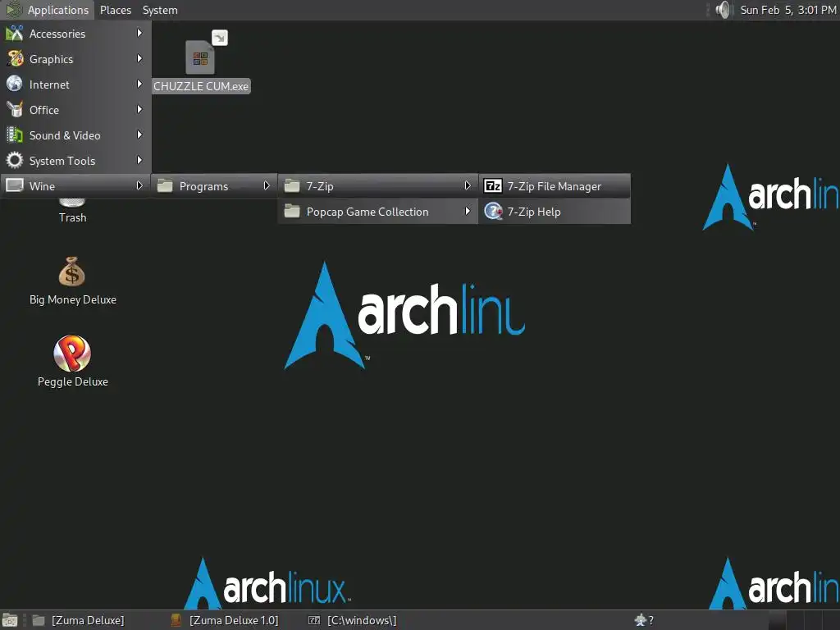Click the Graphics palette icon
840x630 pixels.
tap(15, 58)
